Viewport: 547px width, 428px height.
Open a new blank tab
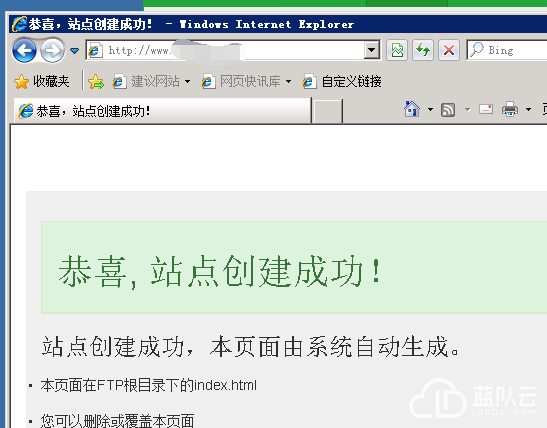(x=328, y=111)
